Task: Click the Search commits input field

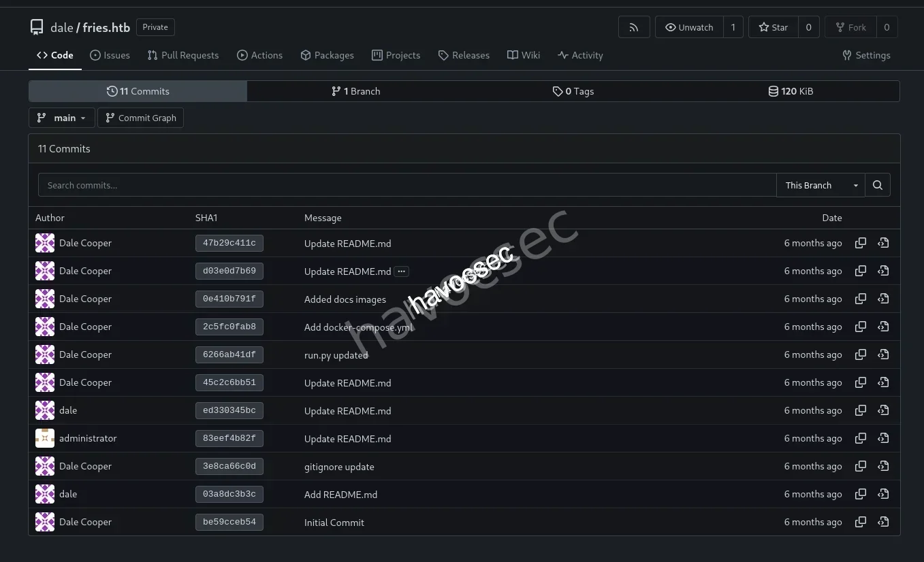Action: tap(407, 185)
